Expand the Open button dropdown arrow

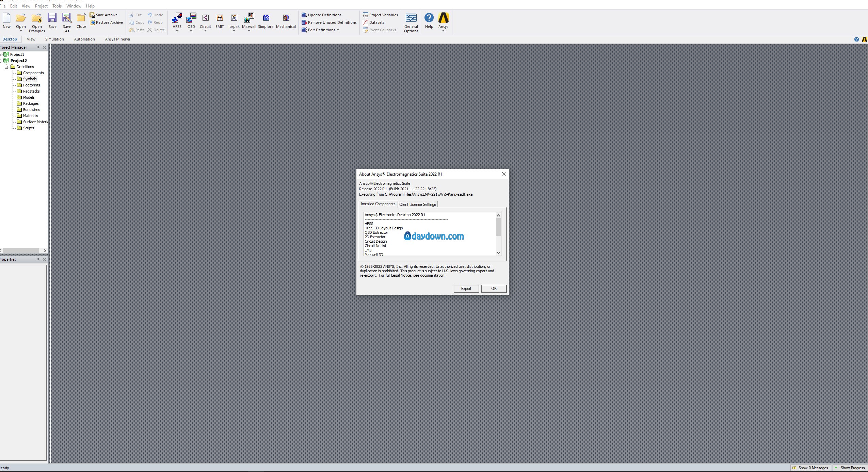21,31
